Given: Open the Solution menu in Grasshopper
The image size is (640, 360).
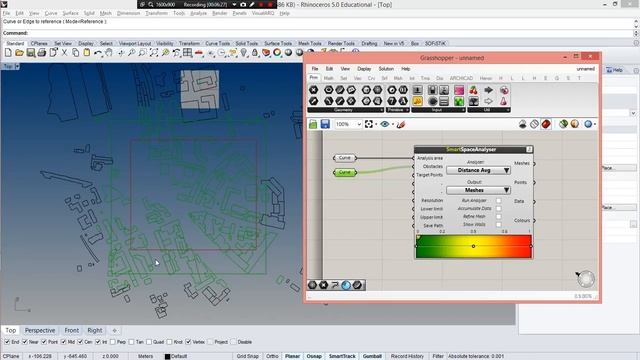Looking at the screenshot, I should point(386,69).
